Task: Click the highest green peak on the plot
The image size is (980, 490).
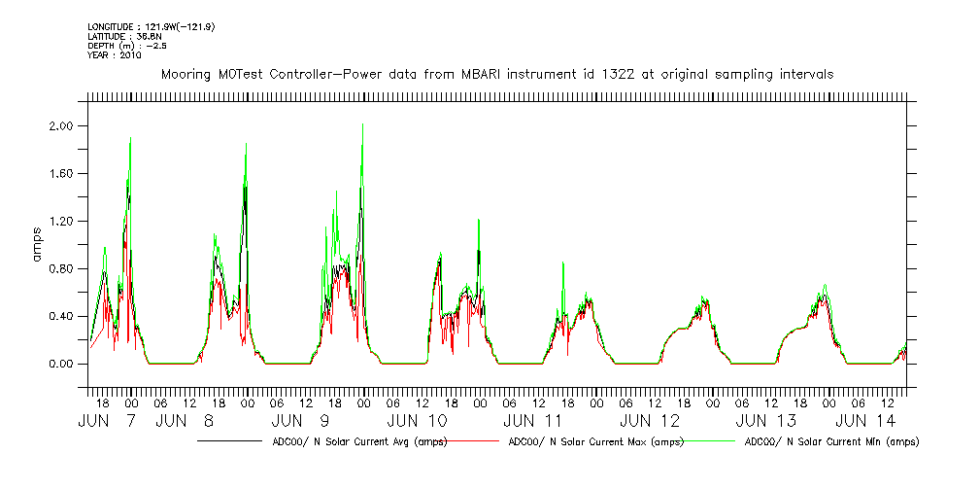Action: coord(362,124)
